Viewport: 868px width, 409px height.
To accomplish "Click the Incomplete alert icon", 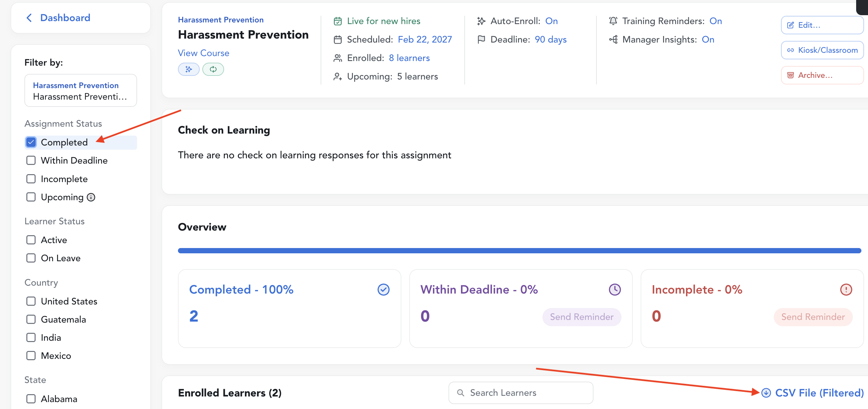I will coord(846,290).
